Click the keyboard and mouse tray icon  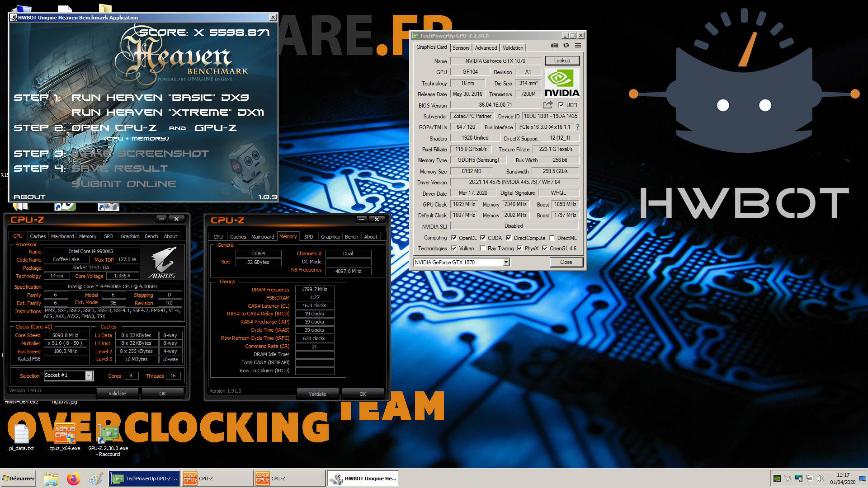[799, 479]
